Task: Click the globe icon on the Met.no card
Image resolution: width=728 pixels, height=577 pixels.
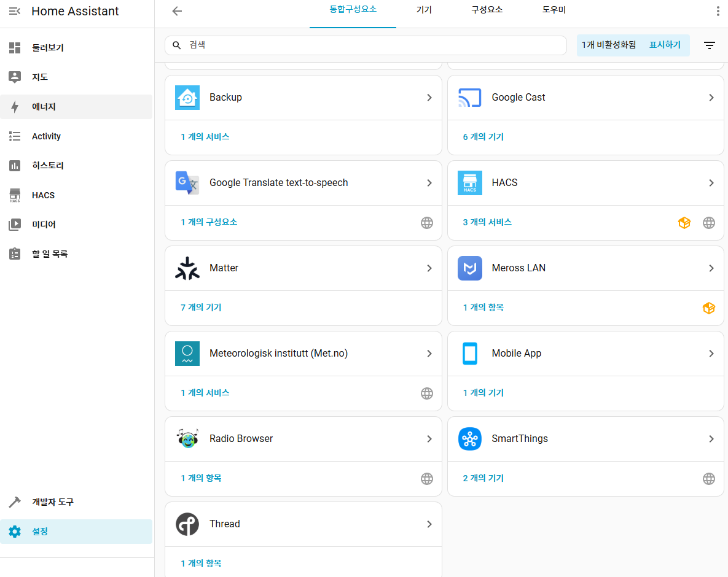Action: [427, 393]
